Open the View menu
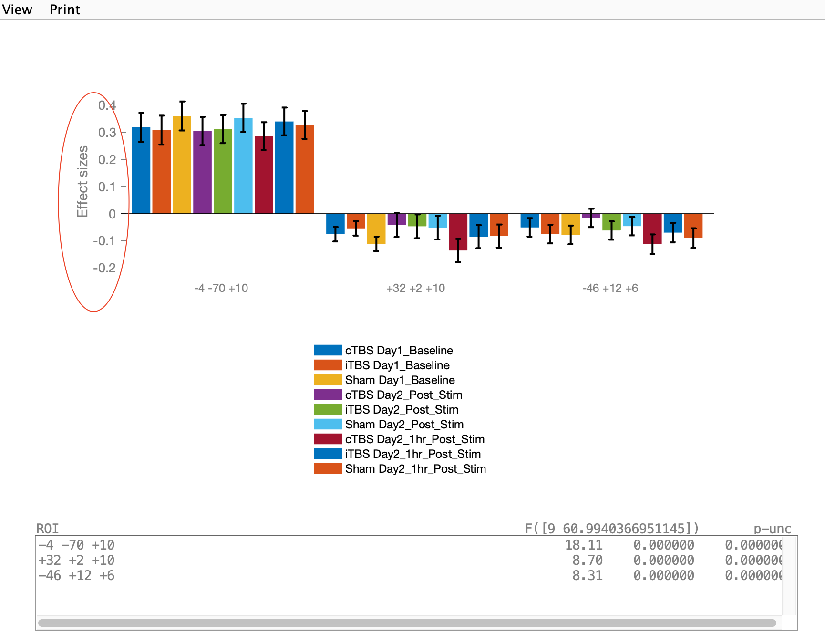This screenshot has height=644, width=825. click(x=17, y=10)
